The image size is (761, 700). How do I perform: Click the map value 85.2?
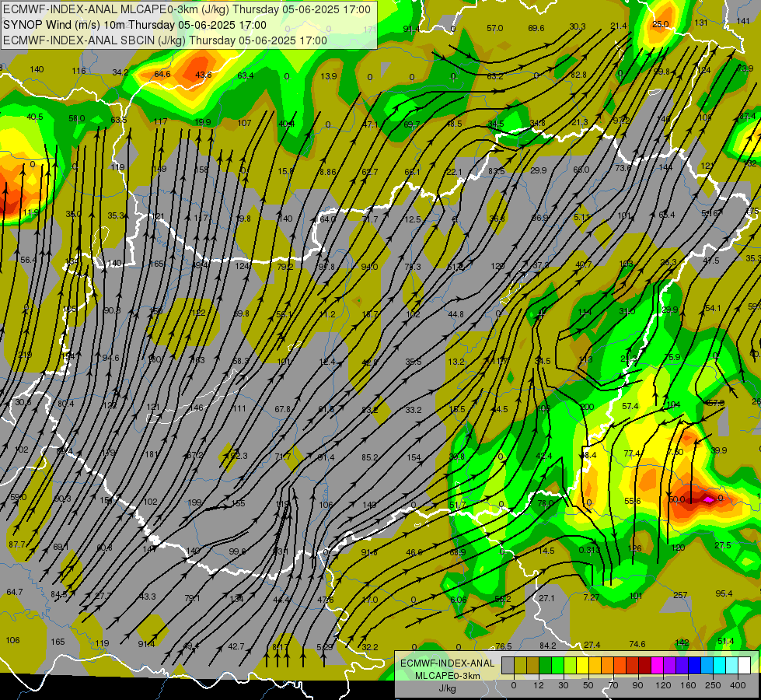(370, 457)
